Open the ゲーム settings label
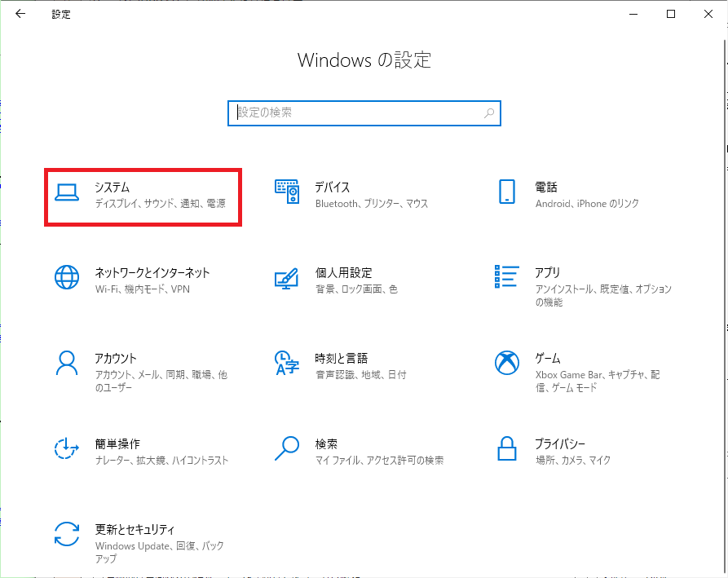This screenshot has width=728, height=578. [548, 359]
